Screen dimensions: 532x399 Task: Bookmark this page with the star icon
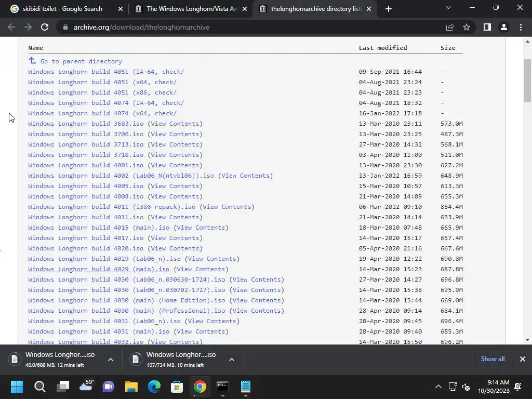point(467,27)
